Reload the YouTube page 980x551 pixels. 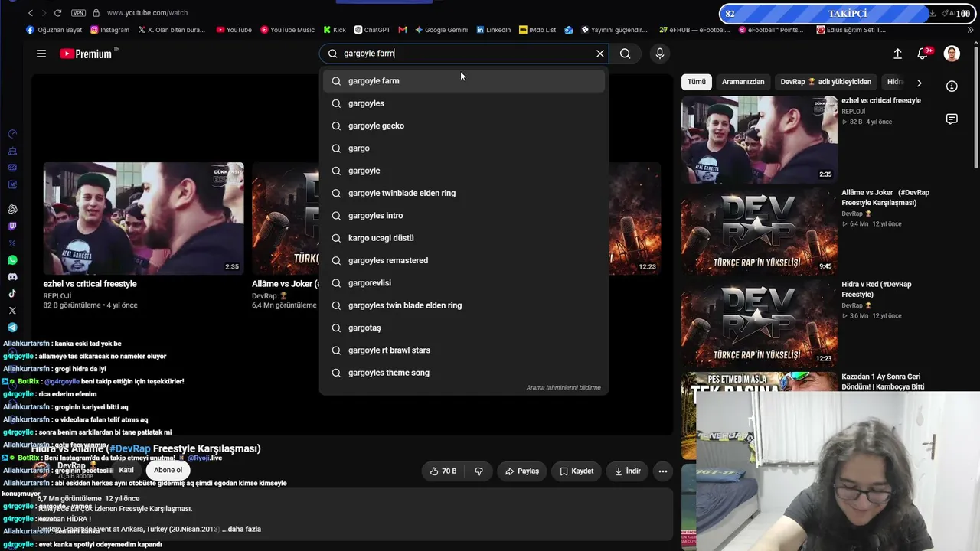[x=59, y=13]
